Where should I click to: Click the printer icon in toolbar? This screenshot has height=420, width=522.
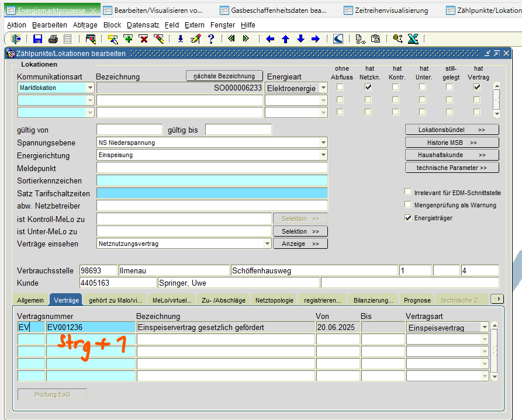tap(53, 39)
